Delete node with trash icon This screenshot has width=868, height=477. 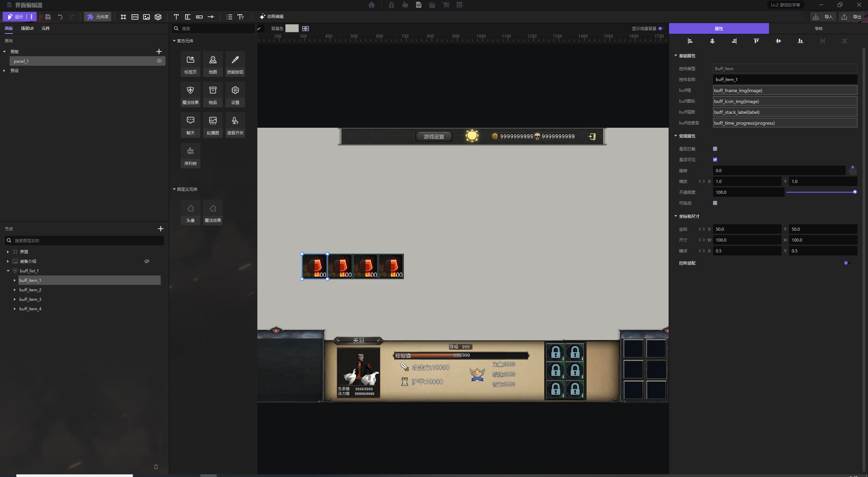[x=156, y=467]
